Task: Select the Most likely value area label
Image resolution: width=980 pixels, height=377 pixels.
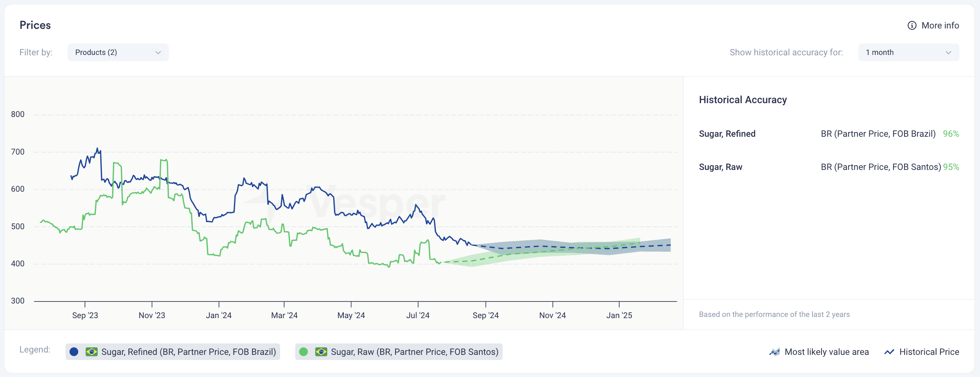Action: click(x=827, y=352)
